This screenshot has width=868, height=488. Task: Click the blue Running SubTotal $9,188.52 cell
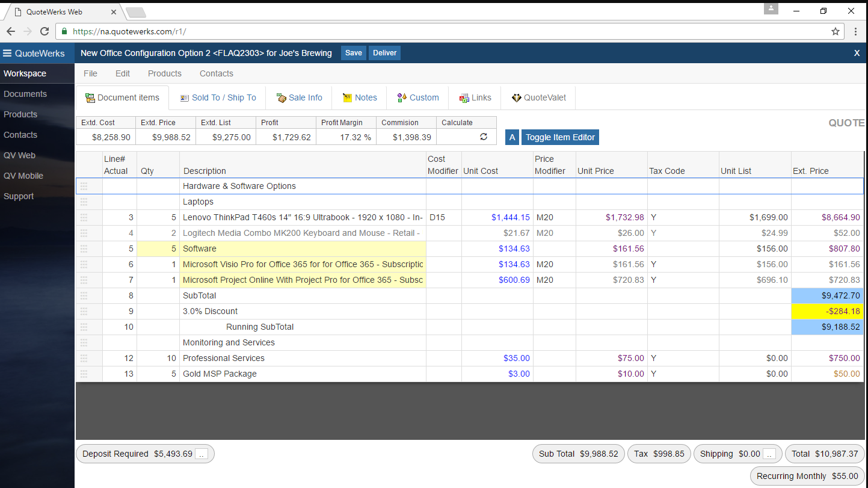point(827,327)
